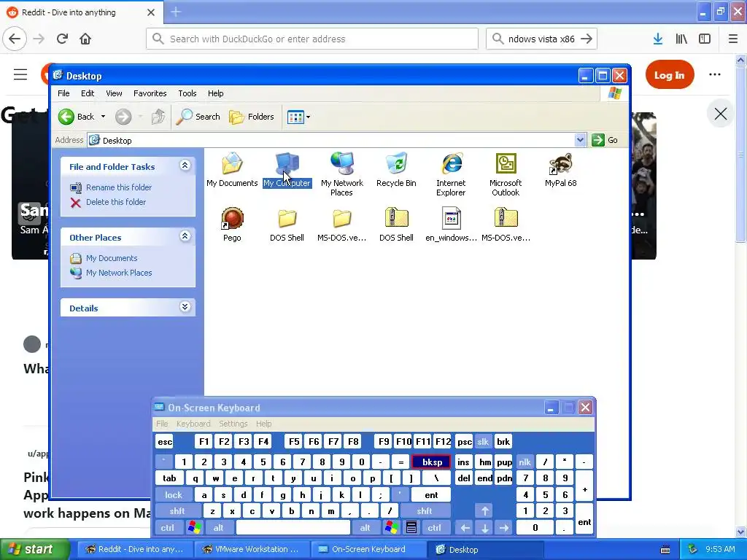Open the On-Screen Keyboard Settings menu
The height and width of the screenshot is (560, 747).
pos(233,424)
